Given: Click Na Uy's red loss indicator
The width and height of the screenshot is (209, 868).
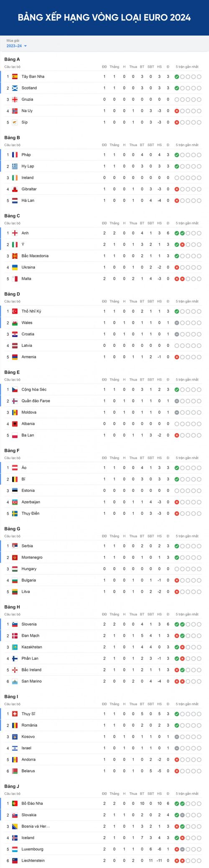Looking at the screenshot, I should coord(177,111).
